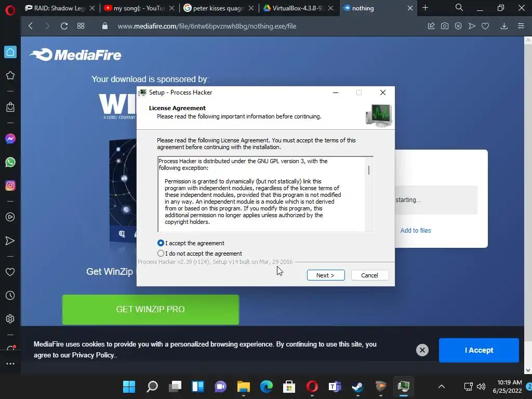This screenshot has height=399, width=532.
Task: Close the 'my song(:' YouTube tab
Action: point(172,8)
